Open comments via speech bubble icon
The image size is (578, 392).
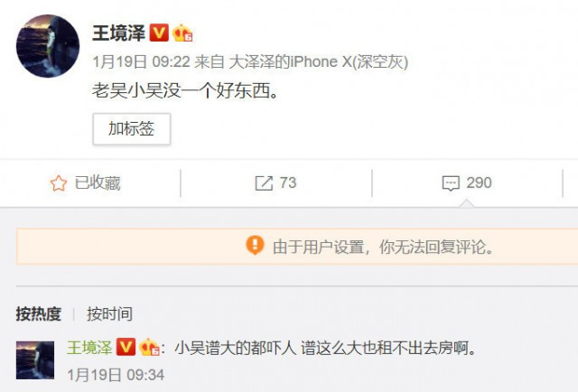point(451,183)
